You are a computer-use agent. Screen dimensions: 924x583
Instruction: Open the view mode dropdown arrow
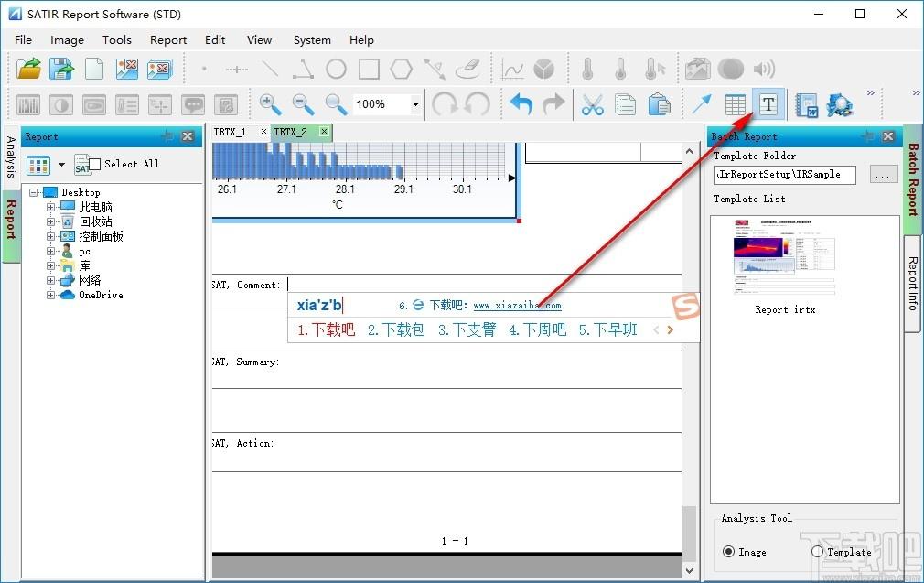point(61,165)
